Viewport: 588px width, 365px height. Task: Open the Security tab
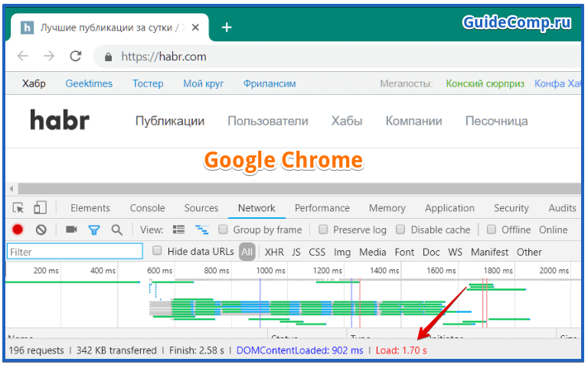tap(511, 208)
